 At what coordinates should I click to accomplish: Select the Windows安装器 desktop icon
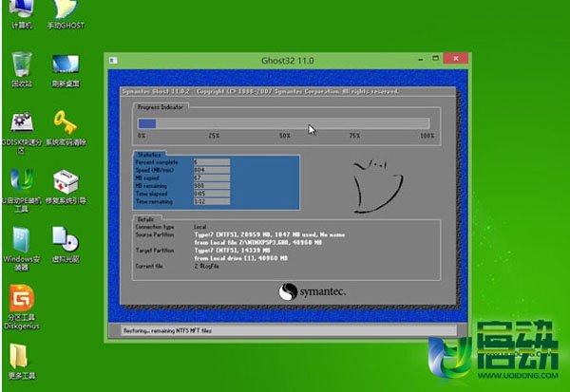(22, 249)
